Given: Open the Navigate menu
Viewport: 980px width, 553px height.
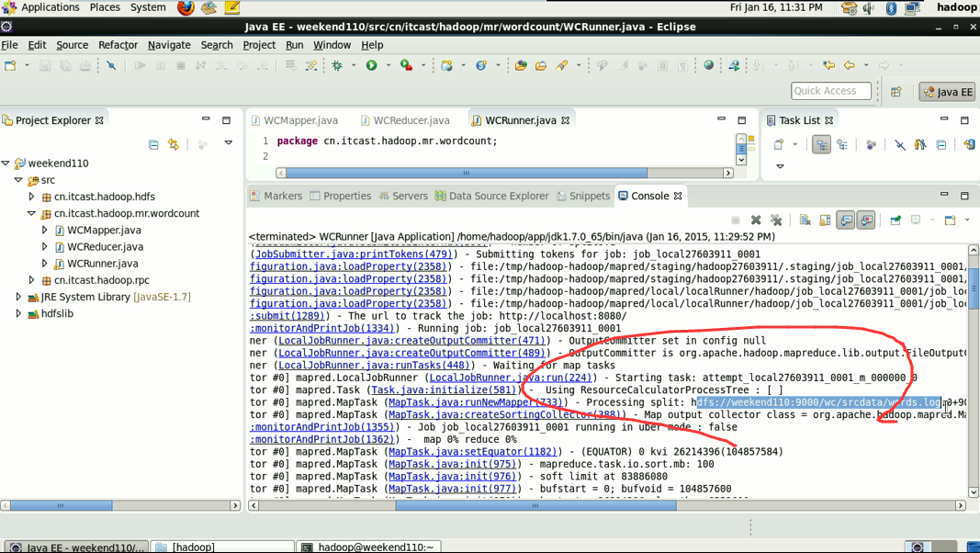Looking at the screenshot, I should tap(169, 45).
